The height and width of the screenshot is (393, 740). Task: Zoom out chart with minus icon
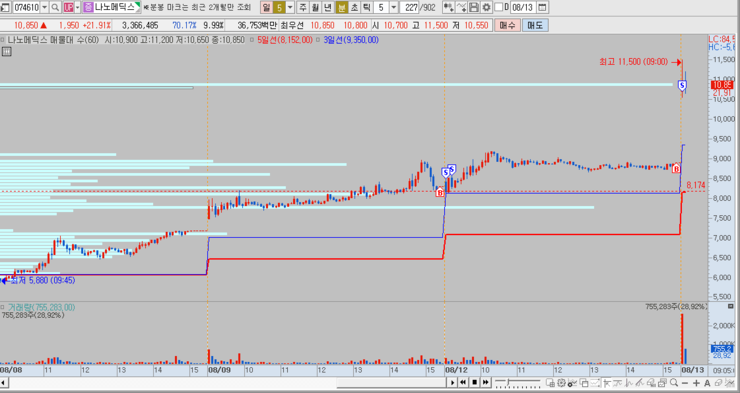pos(685,383)
